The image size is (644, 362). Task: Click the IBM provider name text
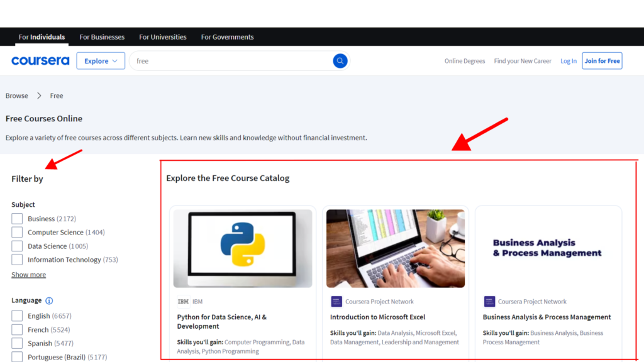(197, 301)
